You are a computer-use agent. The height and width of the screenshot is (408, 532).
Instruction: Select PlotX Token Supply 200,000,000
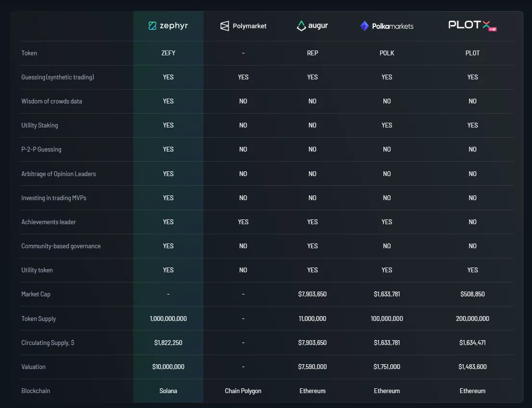473,319
